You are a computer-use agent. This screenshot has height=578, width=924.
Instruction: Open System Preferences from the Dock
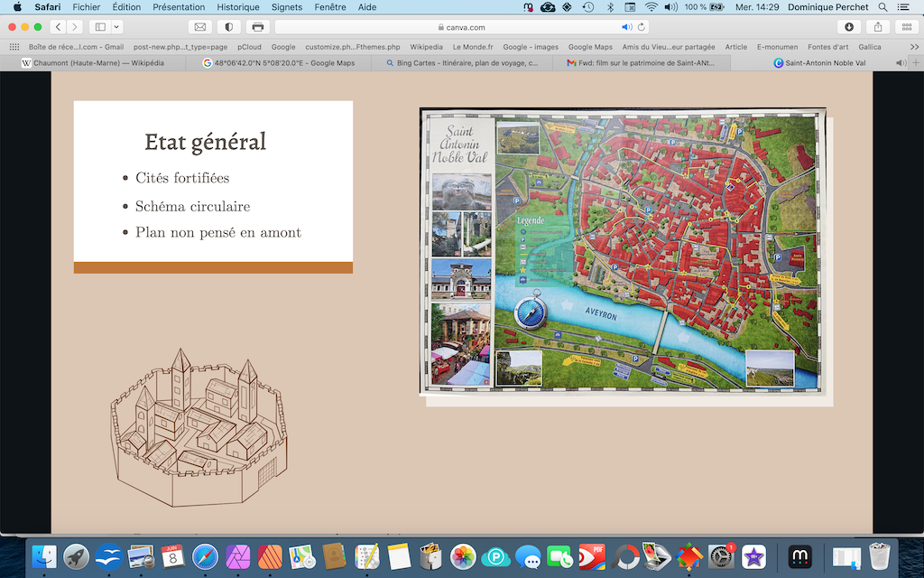721,556
